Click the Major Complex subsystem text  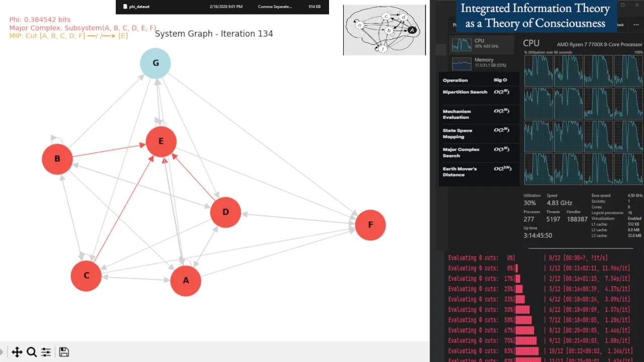click(83, 28)
